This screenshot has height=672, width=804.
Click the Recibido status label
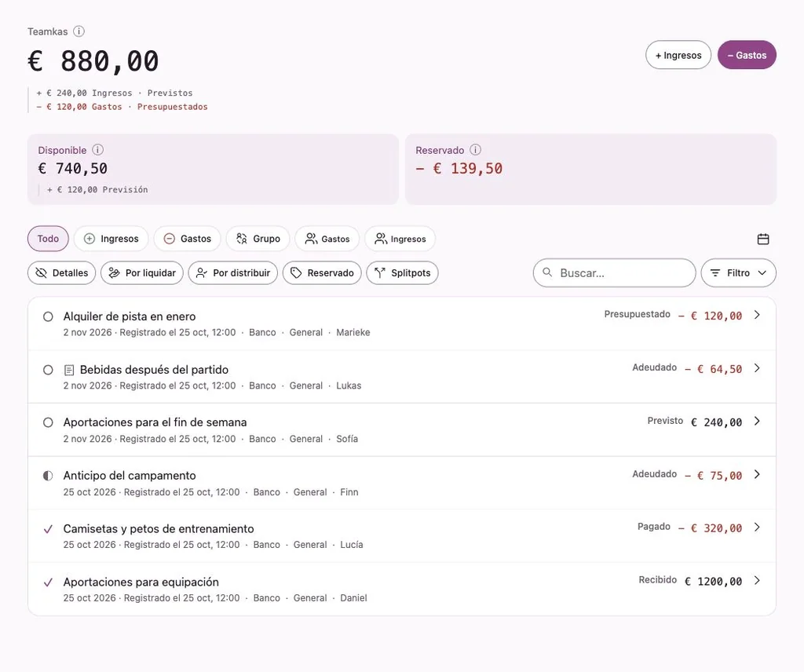(658, 579)
